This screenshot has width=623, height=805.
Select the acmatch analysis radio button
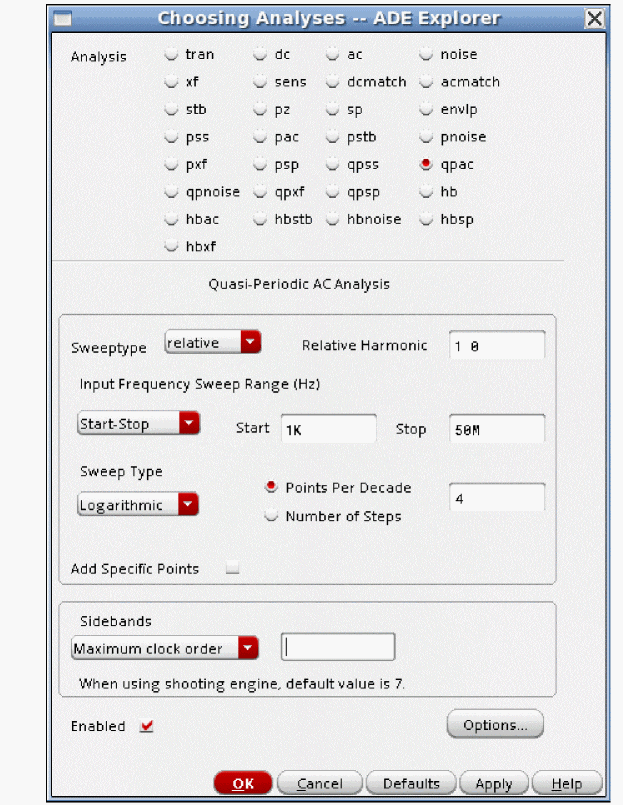coord(426,82)
